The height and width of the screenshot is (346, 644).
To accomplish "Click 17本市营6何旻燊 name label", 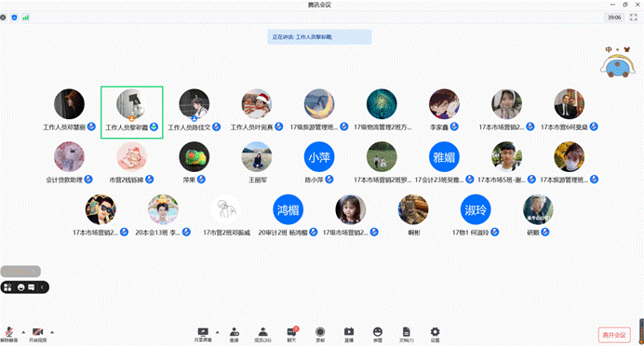I will tap(564, 127).
